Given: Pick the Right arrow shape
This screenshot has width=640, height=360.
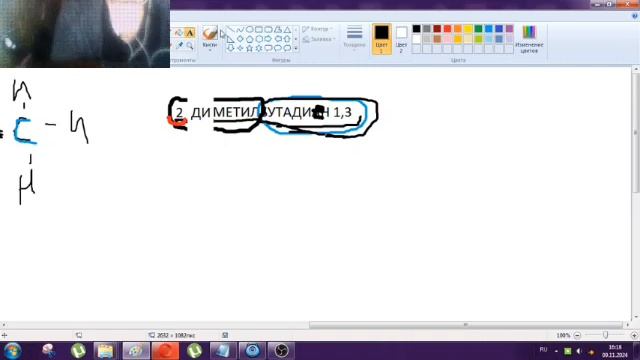Looking at the screenshot, I should (268, 39).
